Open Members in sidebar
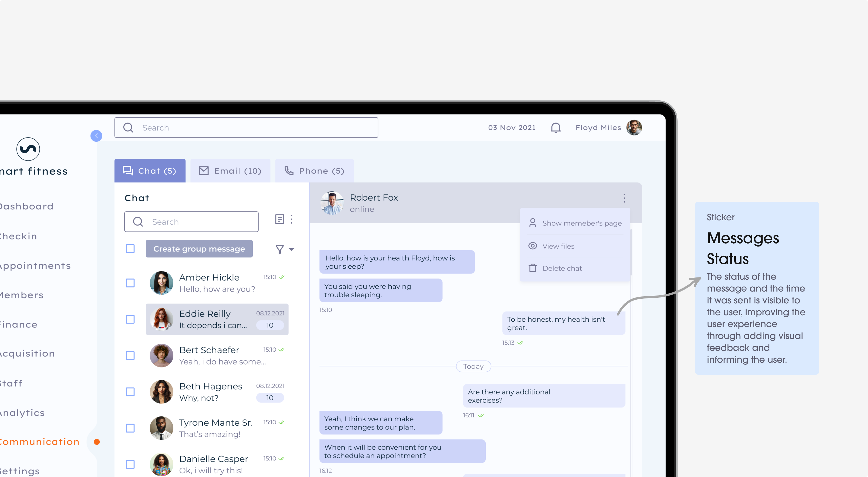This screenshot has width=868, height=477. [x=22, y=295]
